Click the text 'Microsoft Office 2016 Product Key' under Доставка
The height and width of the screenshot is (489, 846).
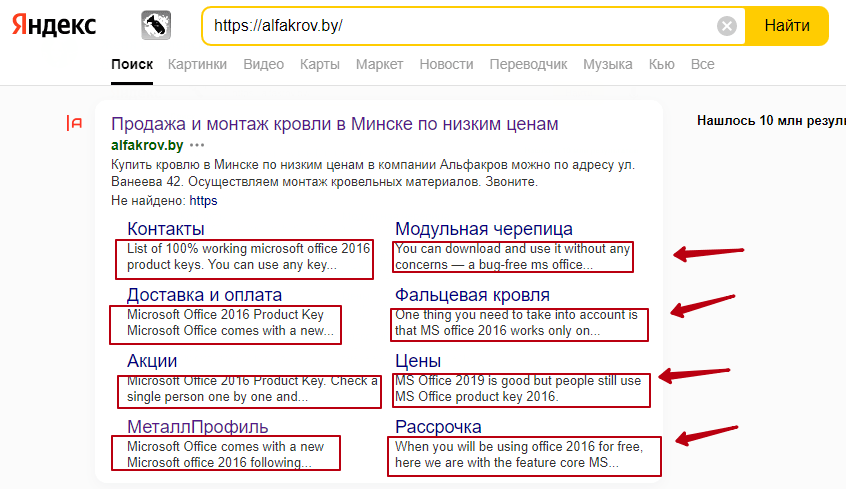(x=226, y=314)
